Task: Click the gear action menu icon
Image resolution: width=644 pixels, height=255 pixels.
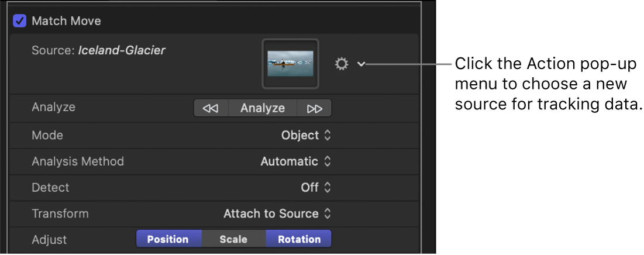Action: coord(342,64)
